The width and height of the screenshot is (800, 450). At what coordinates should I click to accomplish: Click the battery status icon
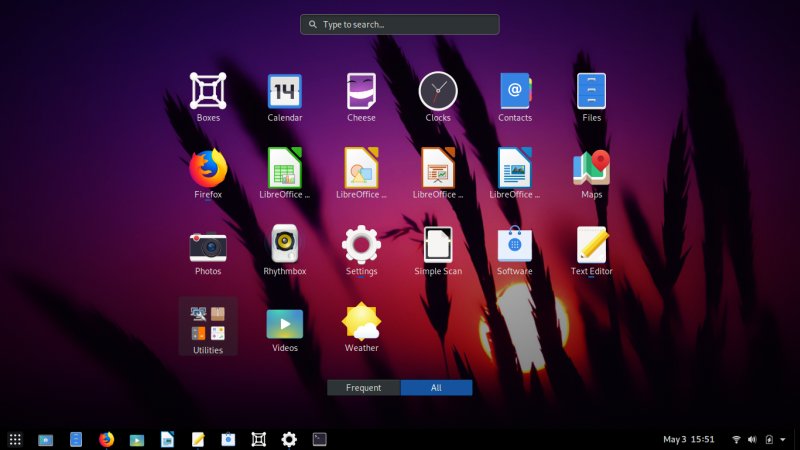tap(769, 439)
